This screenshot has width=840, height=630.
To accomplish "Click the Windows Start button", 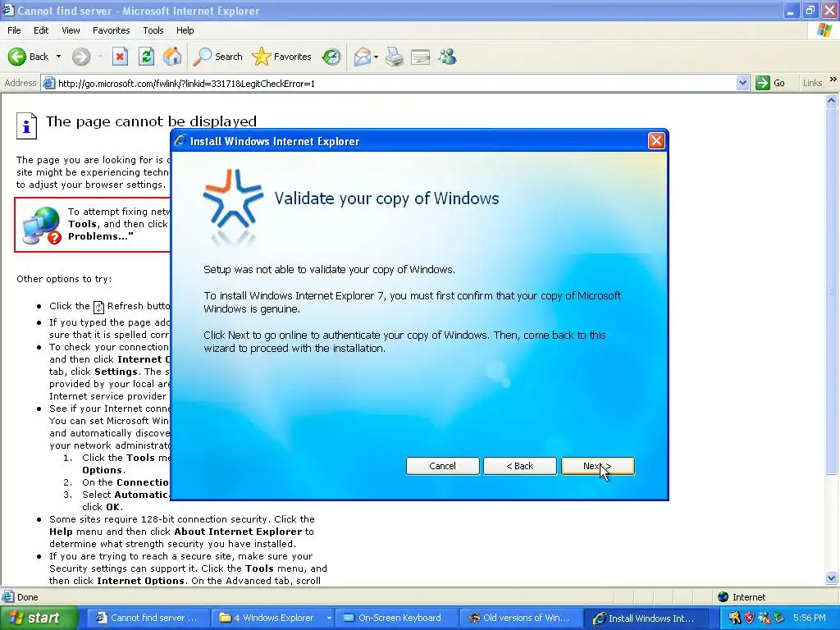I will click(x=38, y=618).
